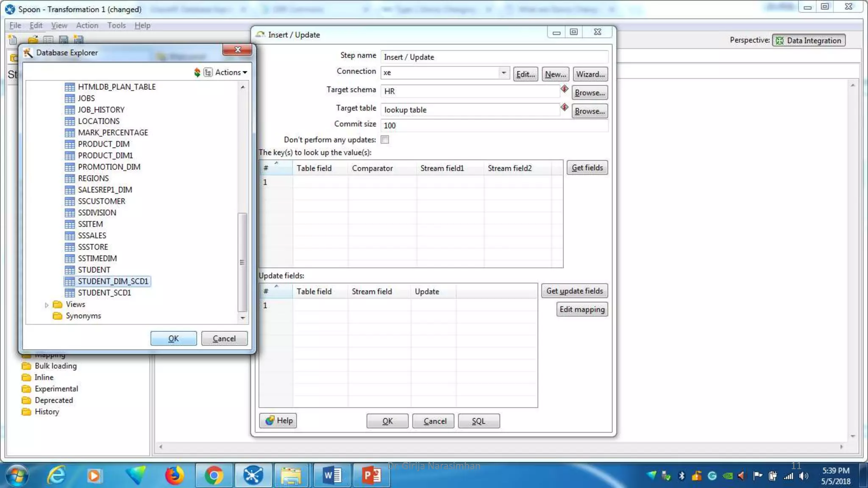Screen dimensions: 868x488
Task: Click the open file folder toolbar icon
Action: [33, 40]
